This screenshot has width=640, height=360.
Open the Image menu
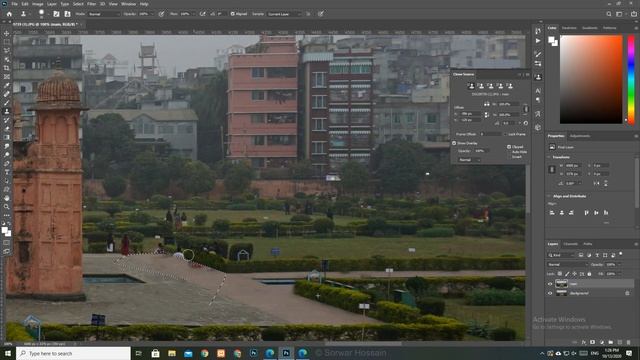(x=37, y=4)
